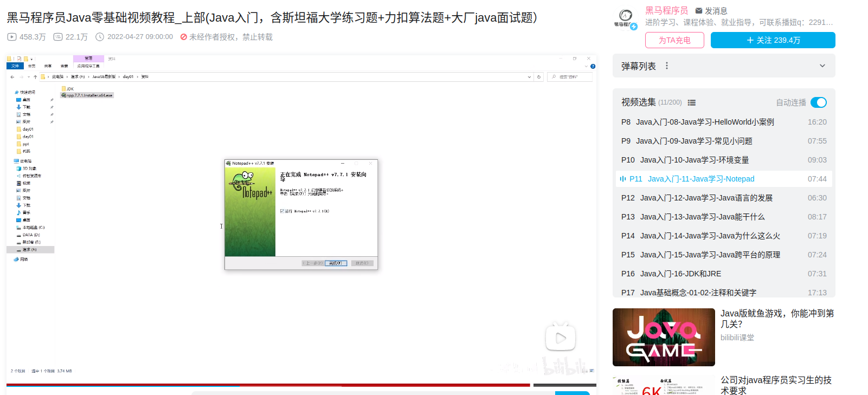Click the up-directory arrow in Explorer
This screenshot has height=395, width=868.
coord(35,77)
